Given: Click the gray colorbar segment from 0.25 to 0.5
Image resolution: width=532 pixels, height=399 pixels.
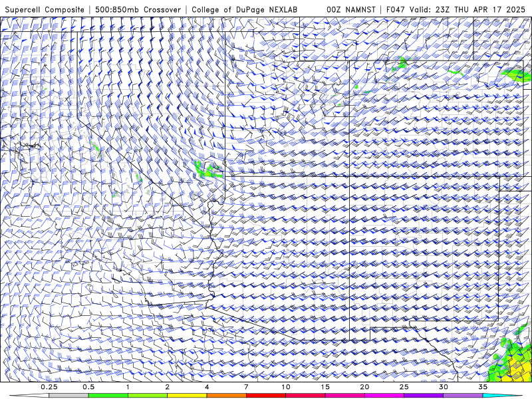Looking at the screenshot, I should pos(69,396).
